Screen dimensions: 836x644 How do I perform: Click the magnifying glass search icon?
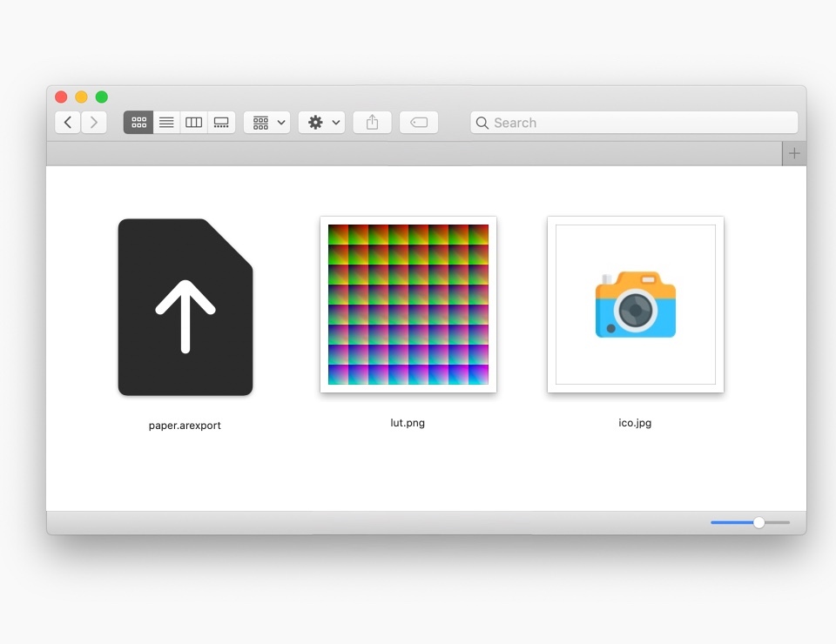(482, 123)
